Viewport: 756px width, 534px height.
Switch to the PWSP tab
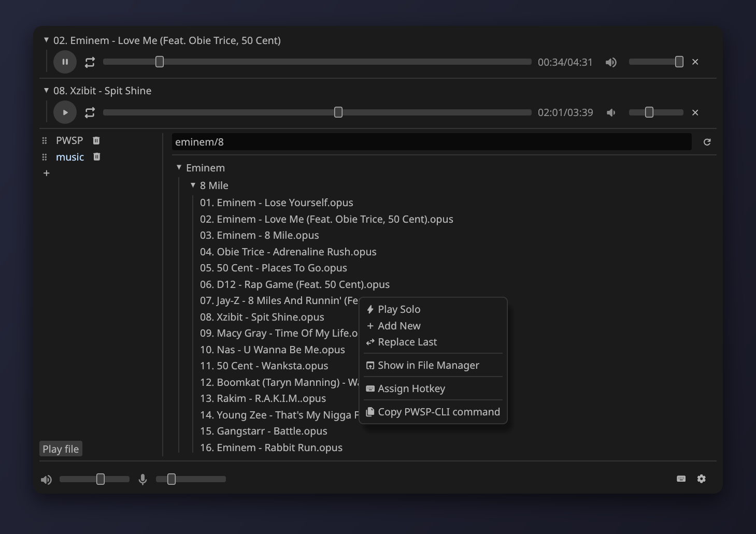click(x=69, y=140)
